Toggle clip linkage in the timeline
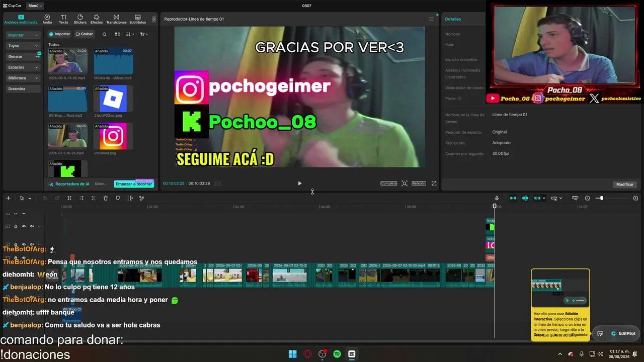The width and height of the screenshot is (644, 362). (x=537, y=198)
